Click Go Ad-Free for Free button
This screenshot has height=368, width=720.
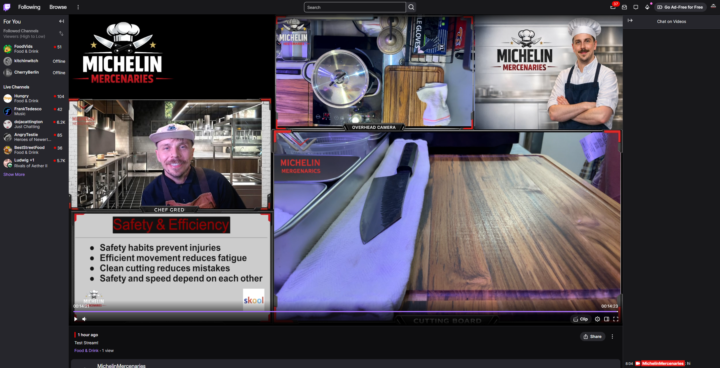680,7
